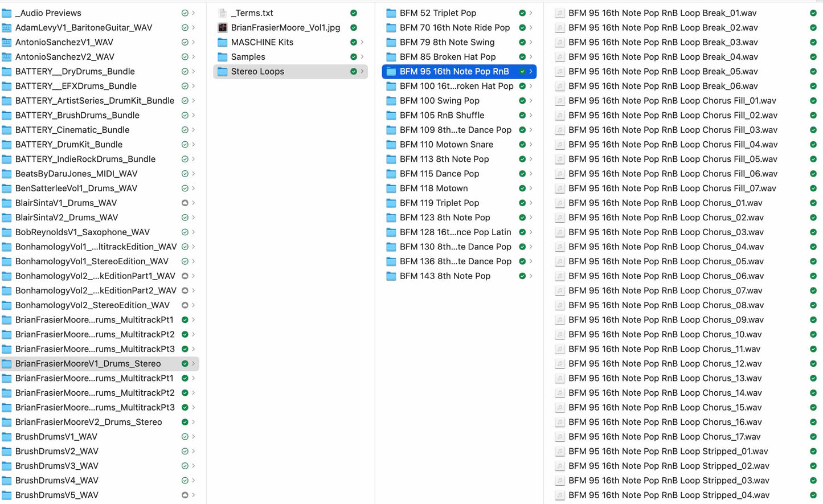Expand the Samples folder chevron
Screen dimensions: 823x504
(362, 57)
